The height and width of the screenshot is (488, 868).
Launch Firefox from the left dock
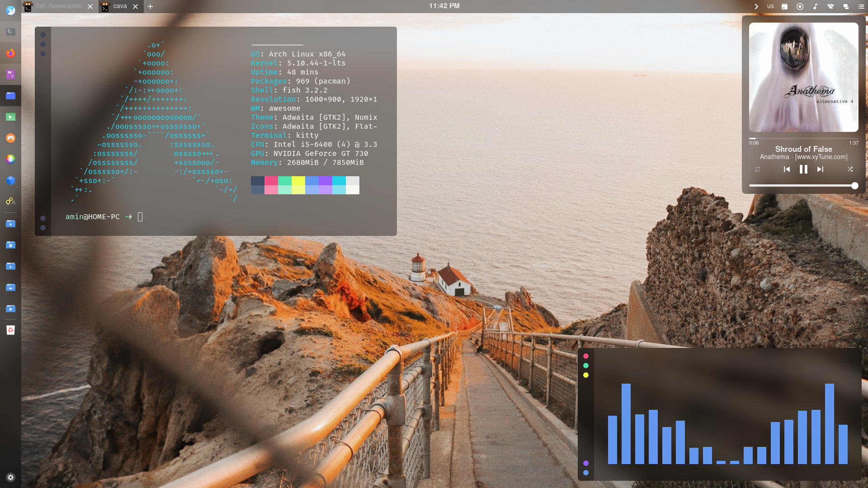click(x=10, y=53)
